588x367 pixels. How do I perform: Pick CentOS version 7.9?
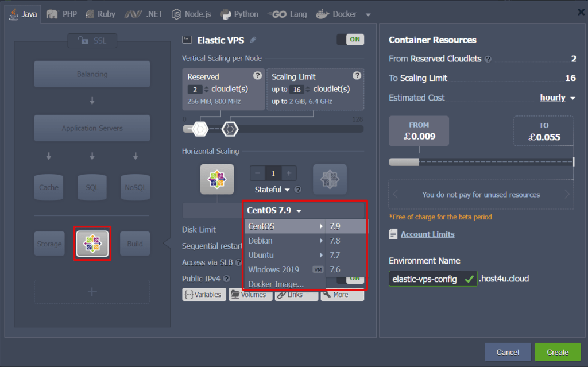pyautogui.click(x=346, y=226)
